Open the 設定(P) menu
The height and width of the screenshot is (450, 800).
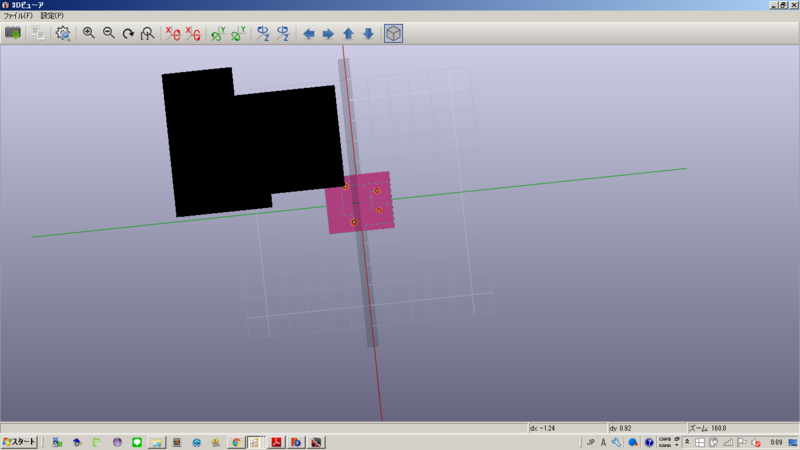point(52,16)
